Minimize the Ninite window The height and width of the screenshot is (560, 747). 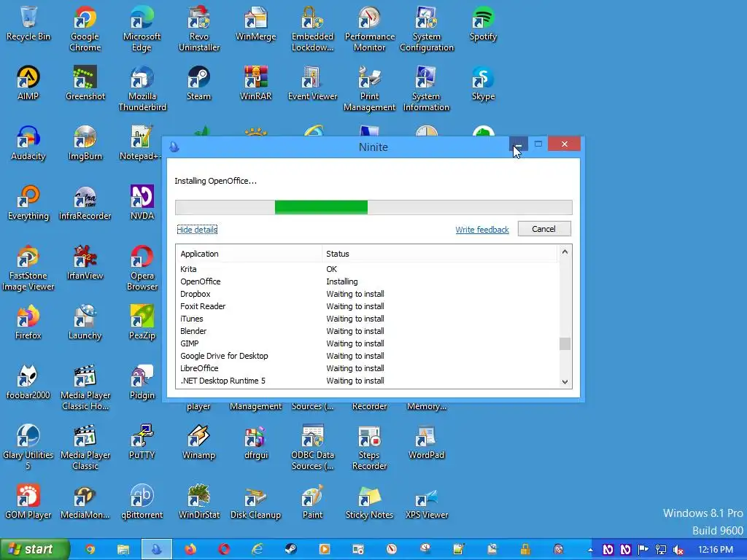pyautogui.click(x=519, y=144)
